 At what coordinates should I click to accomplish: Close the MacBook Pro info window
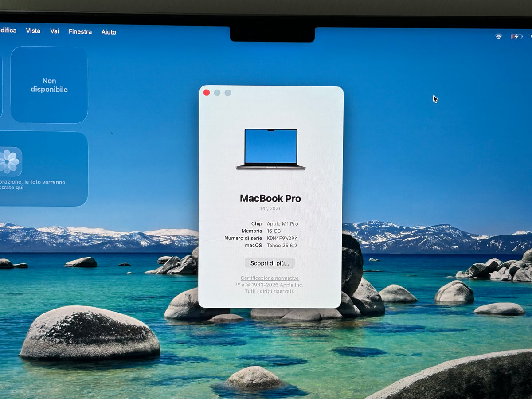(207, 93)
